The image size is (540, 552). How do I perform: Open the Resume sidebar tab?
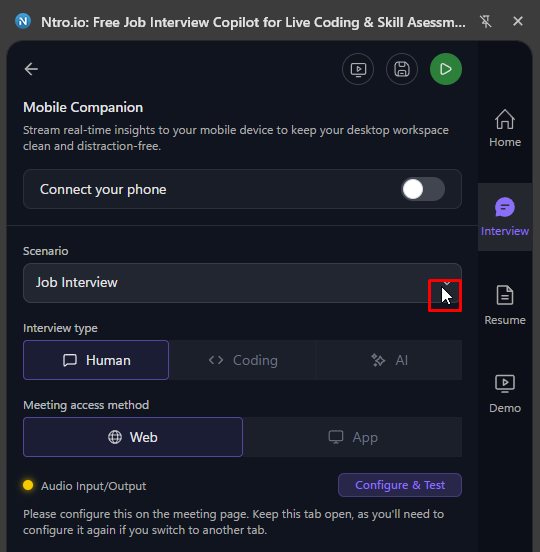[x=505, y=306]
